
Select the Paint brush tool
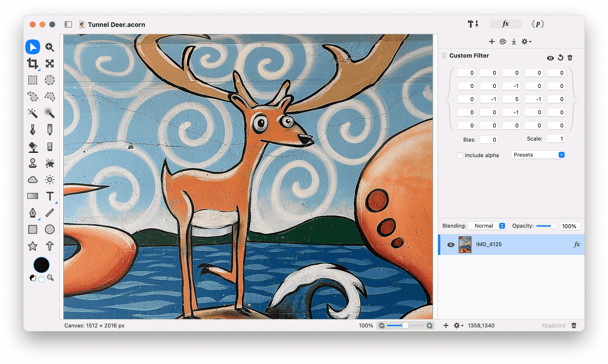[x=33, y=130]
